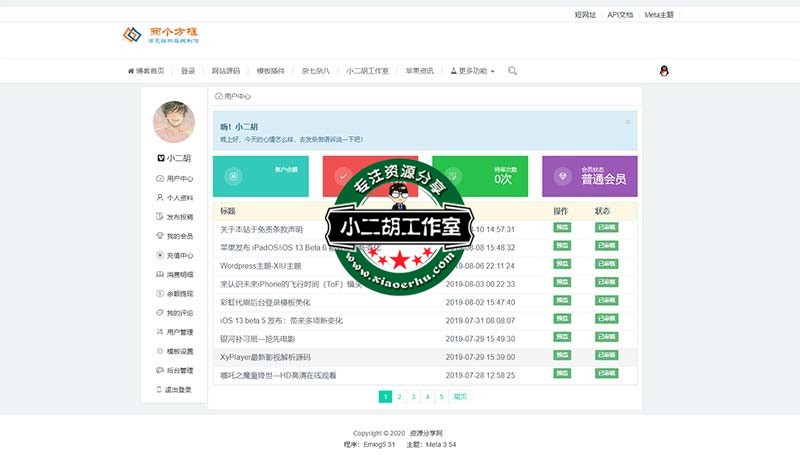The image size is (800, 458).
Task: Open the 网站源码 nav item
Action: pos(225,71)
